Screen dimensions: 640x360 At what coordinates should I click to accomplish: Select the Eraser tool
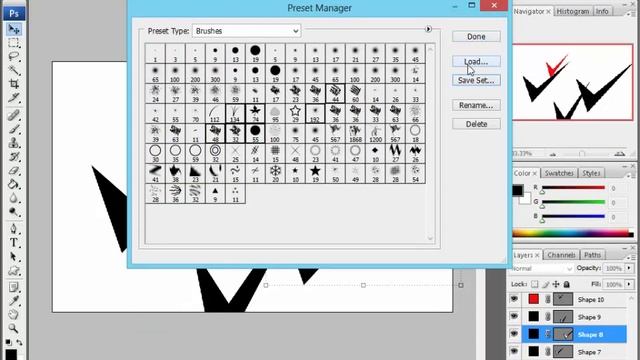click(14, 171)
